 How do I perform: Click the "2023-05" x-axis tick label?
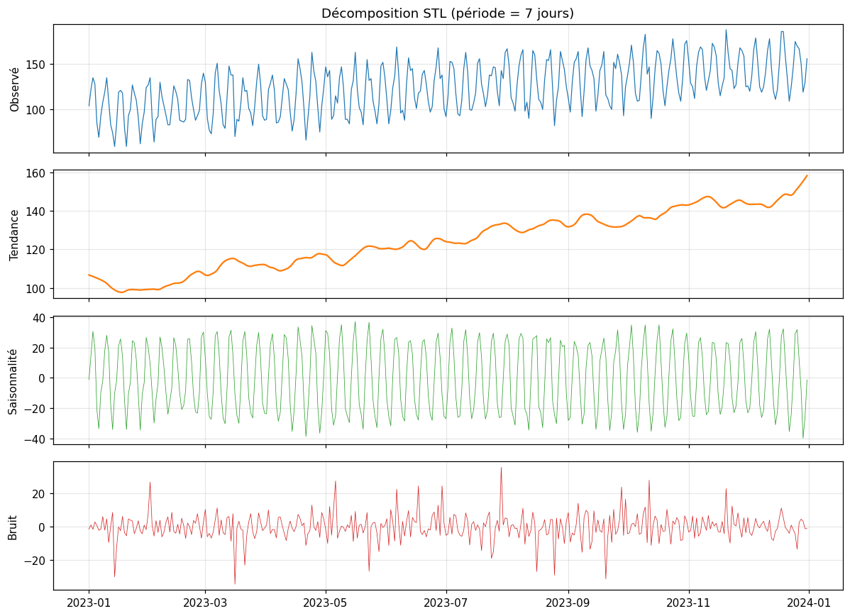325,603
